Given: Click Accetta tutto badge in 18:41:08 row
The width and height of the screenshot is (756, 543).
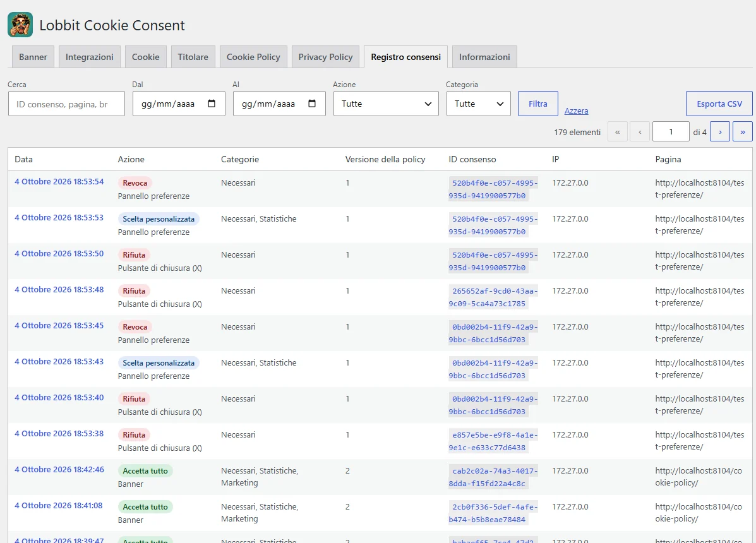Looking at the screenshot, I should click(x=145, y=507).
